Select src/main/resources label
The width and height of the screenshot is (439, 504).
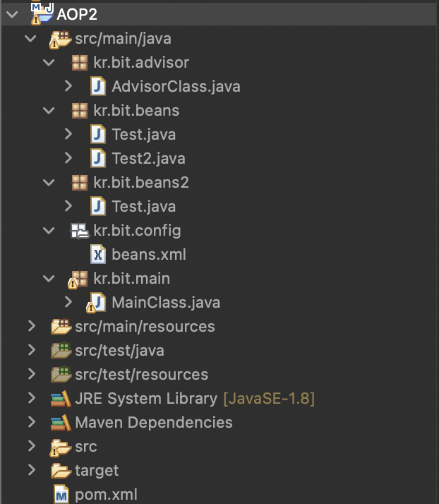pyautogui.click(x=145, y=327)
